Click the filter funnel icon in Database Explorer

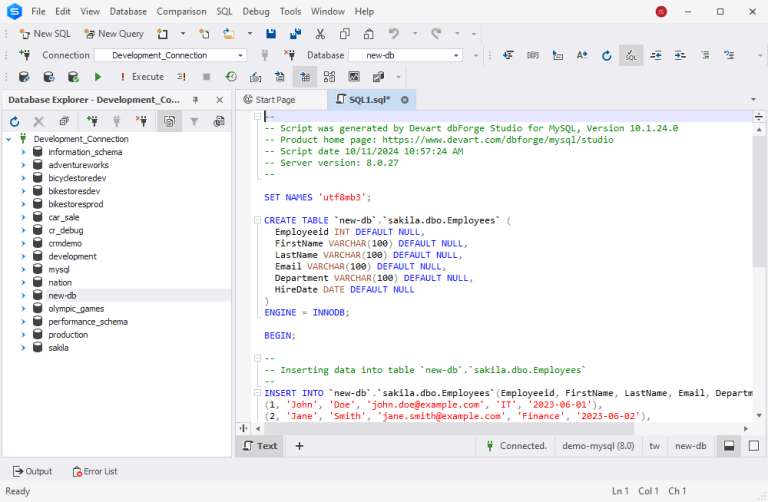(194, 122)
